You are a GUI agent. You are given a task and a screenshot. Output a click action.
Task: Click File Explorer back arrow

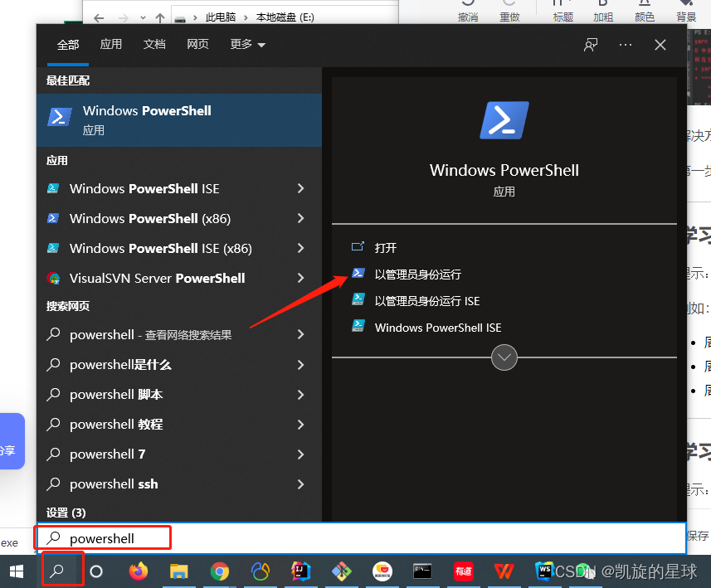[x=99, y=18]
